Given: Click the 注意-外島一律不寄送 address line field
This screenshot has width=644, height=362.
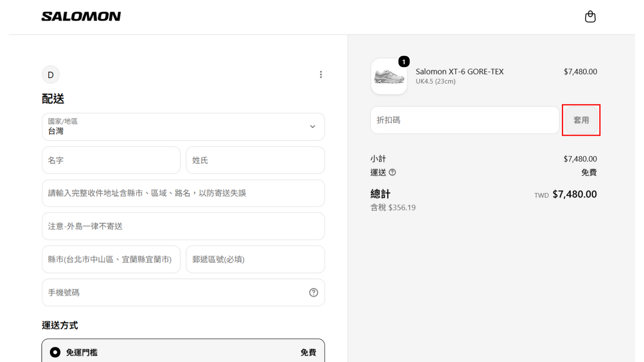Looking at the screenshot, I should tap(183, 226).
